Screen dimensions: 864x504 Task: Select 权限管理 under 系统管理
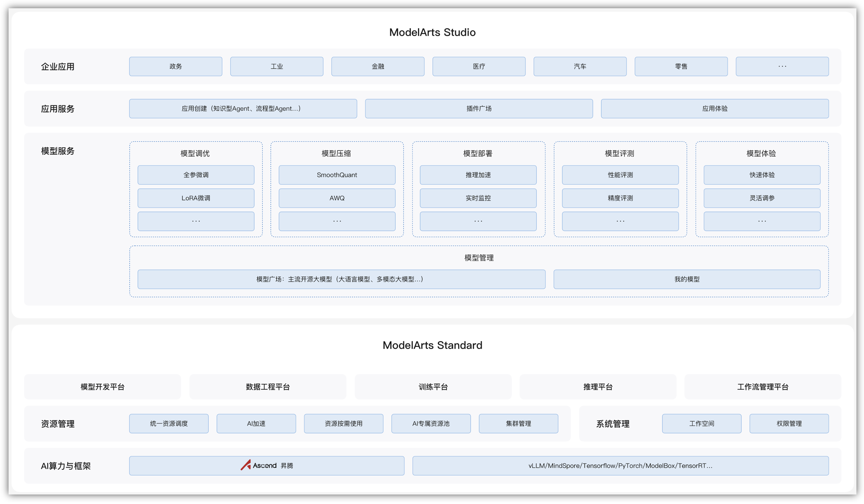click(789, 423)
